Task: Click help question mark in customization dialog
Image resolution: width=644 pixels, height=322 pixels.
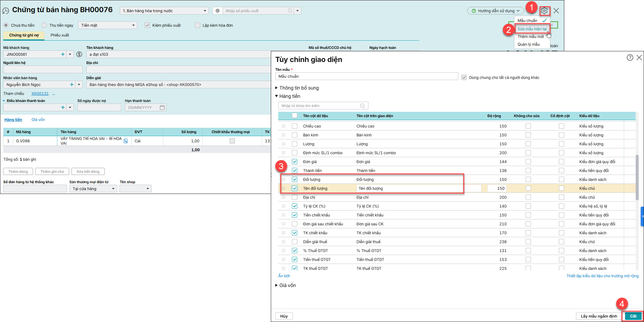Action: tap(630, 58)
